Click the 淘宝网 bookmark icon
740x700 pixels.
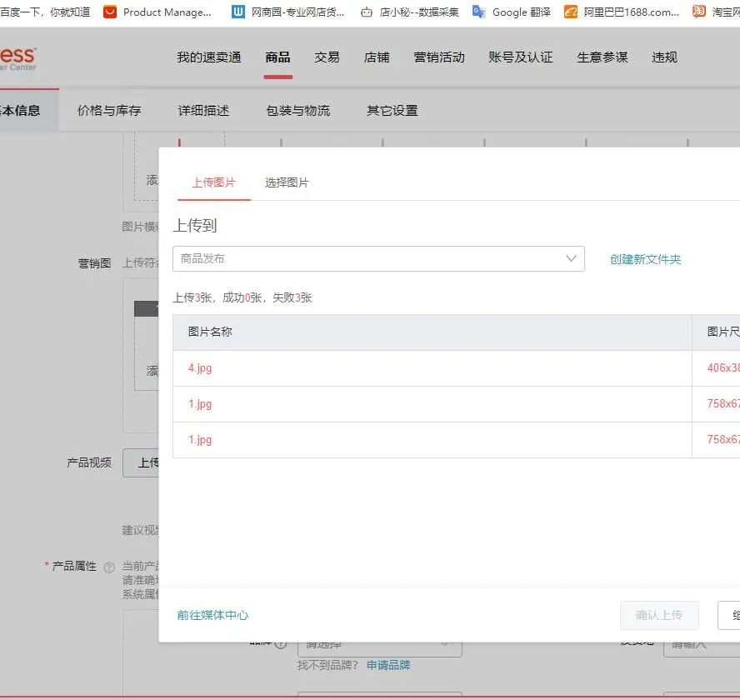point(698,12)
